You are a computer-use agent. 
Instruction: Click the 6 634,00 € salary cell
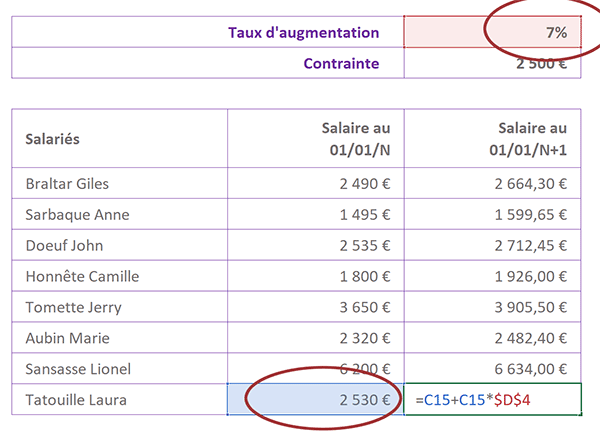[x=492, y=369]
